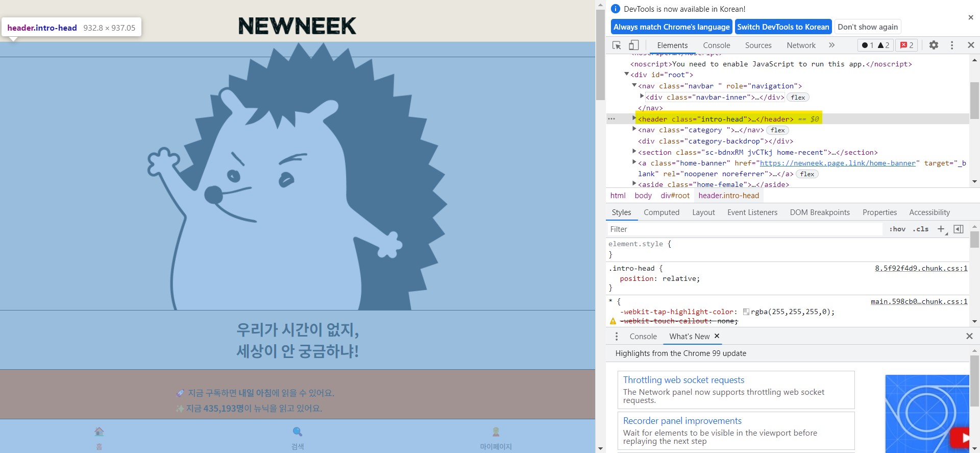Open 8.5f92f4d9.chunk.css:1 source link
The height and width of the screenshot is (453, 980).
click(x=921, y=268)
